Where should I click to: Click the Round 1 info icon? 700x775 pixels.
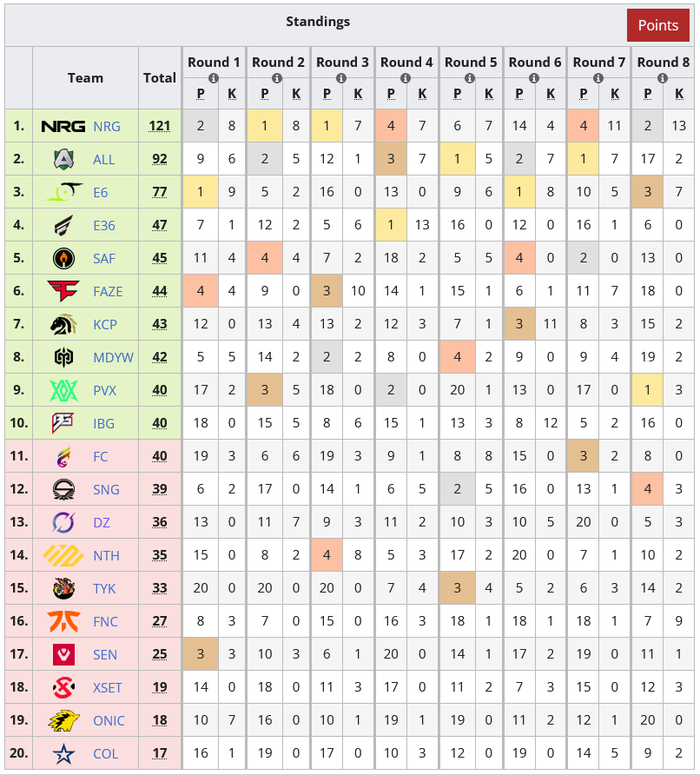pos(214,78)
